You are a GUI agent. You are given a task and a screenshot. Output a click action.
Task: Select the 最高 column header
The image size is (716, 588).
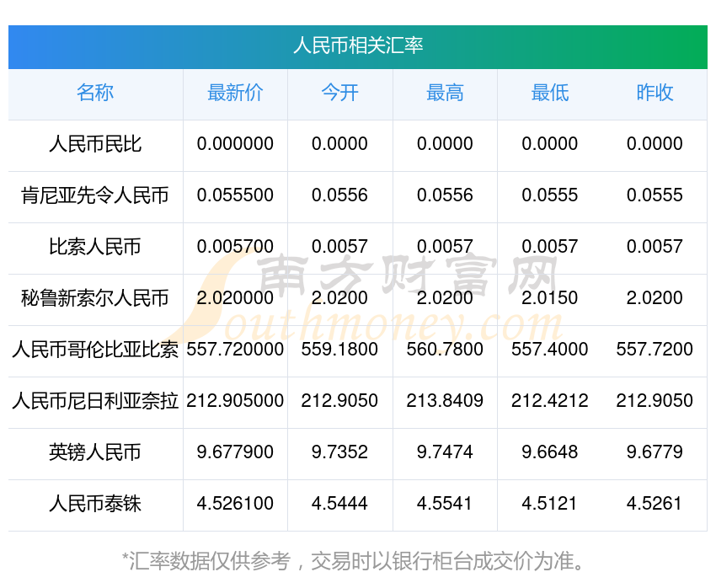[445, 93]
